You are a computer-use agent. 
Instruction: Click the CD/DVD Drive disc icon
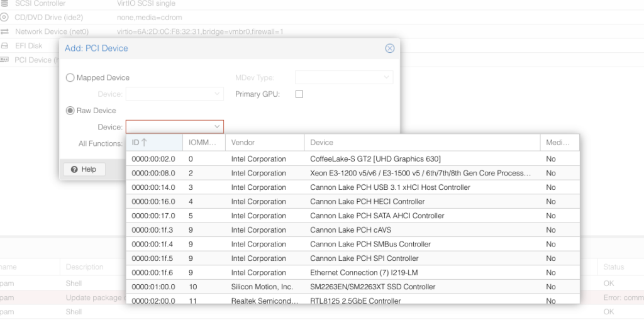(x=4, y=18)
